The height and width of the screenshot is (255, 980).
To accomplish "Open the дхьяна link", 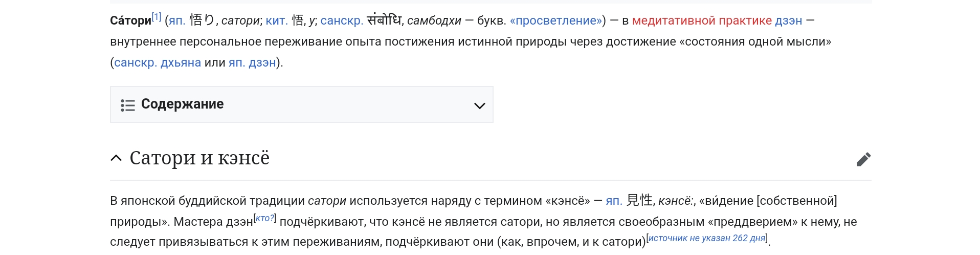I will [181, 62].
